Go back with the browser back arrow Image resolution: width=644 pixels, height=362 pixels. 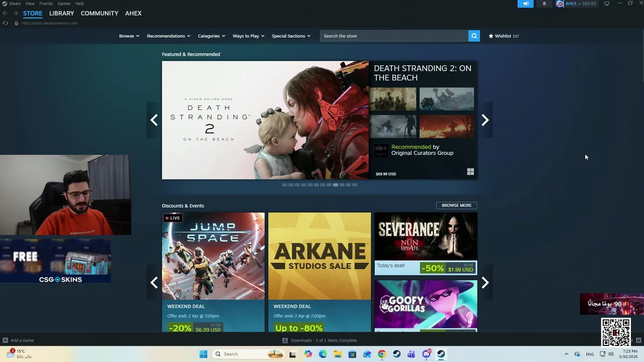tap(5, 13)
